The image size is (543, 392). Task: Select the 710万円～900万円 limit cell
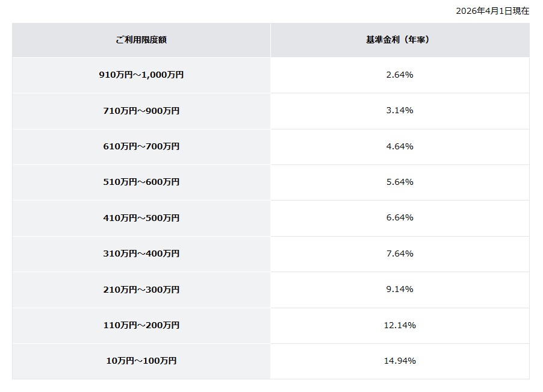(141, 111)
